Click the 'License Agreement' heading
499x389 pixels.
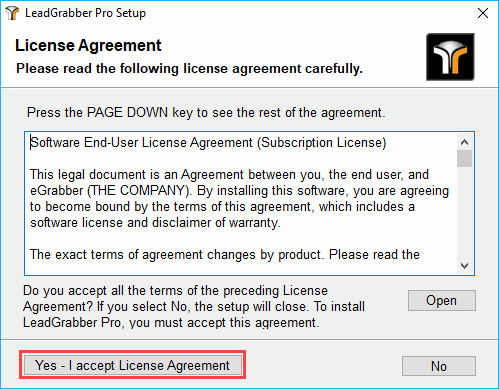[x=88, y=45]
